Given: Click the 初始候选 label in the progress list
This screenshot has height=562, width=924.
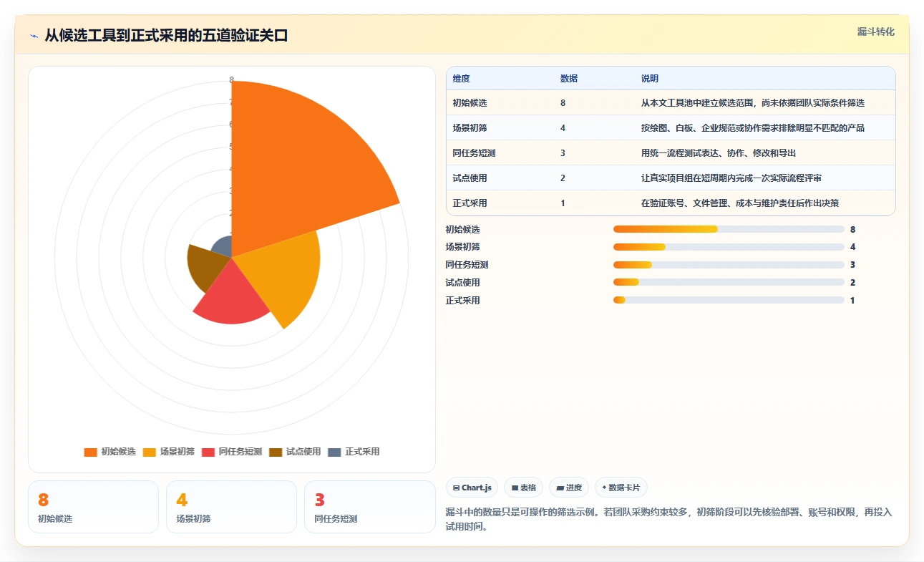Looking at the screenshot, I should click(462, 230).
